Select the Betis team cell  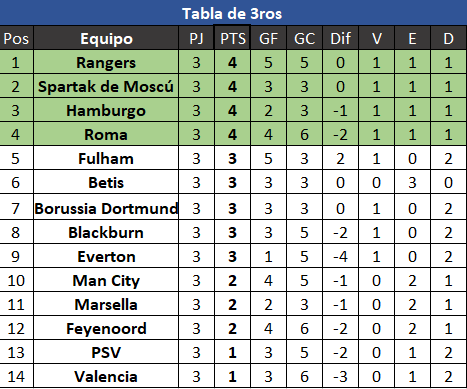(106, 182)
